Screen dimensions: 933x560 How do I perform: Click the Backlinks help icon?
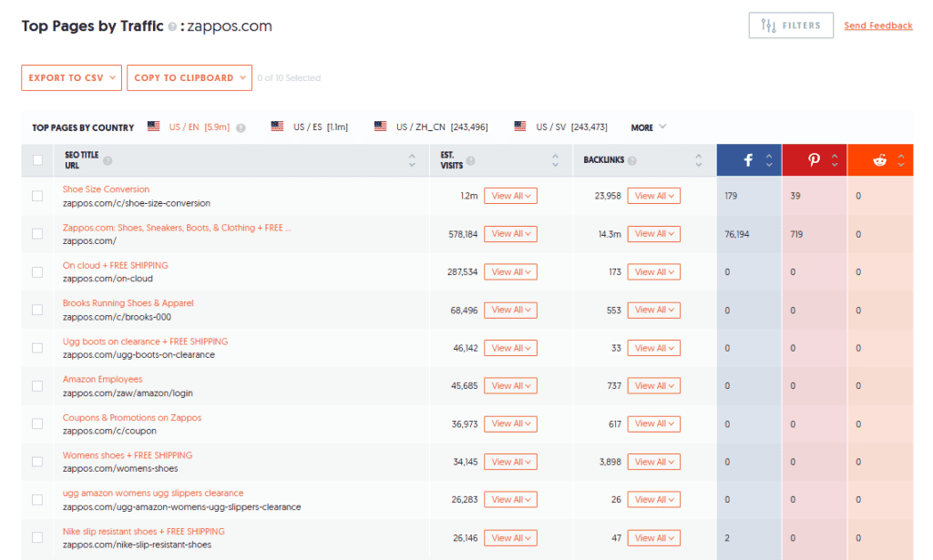pos(632,160)
